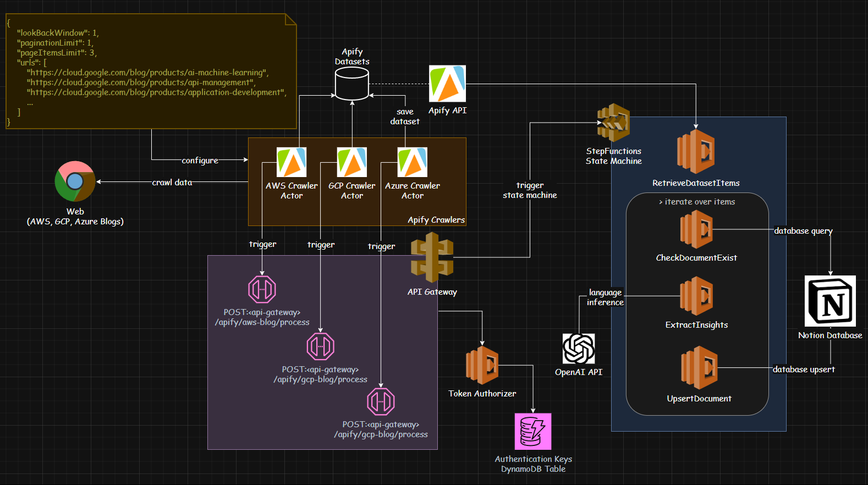Select the "OpenAI API" caption
Viewport: 868px width, 485px height.
click(579, 372)
